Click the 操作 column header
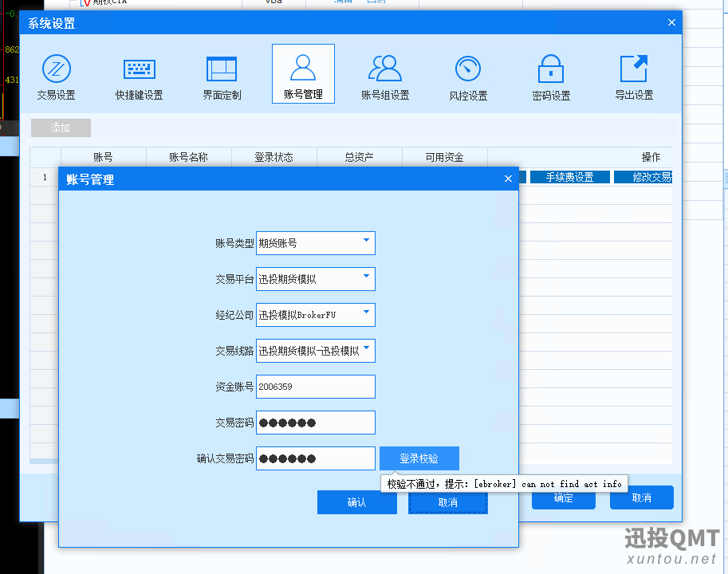The image size is (728, 574). pyautogui.click(x=651, y=157)
